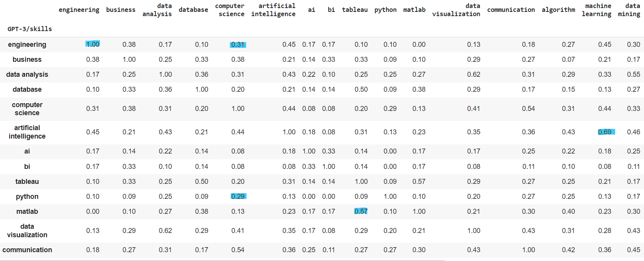Screen dimensions: 644x261
Task: Click 0.62 in data visualization row
Action: pyautogui.click(x=165, y=231)
